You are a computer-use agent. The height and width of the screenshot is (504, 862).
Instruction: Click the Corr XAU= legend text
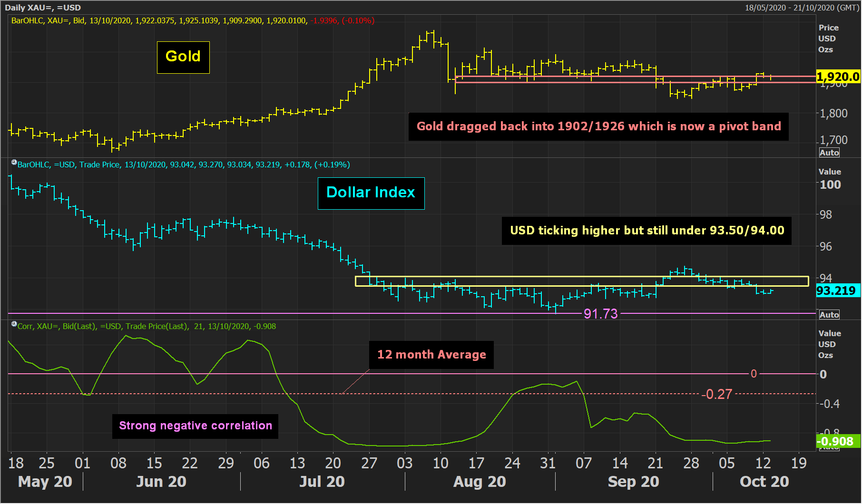pyautogui.click(x=147, y=327)
